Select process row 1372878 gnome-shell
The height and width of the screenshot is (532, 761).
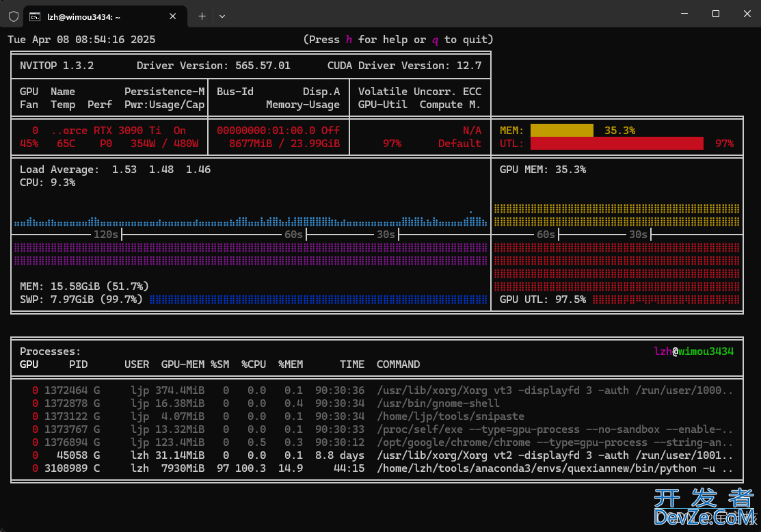click(377, 403)
